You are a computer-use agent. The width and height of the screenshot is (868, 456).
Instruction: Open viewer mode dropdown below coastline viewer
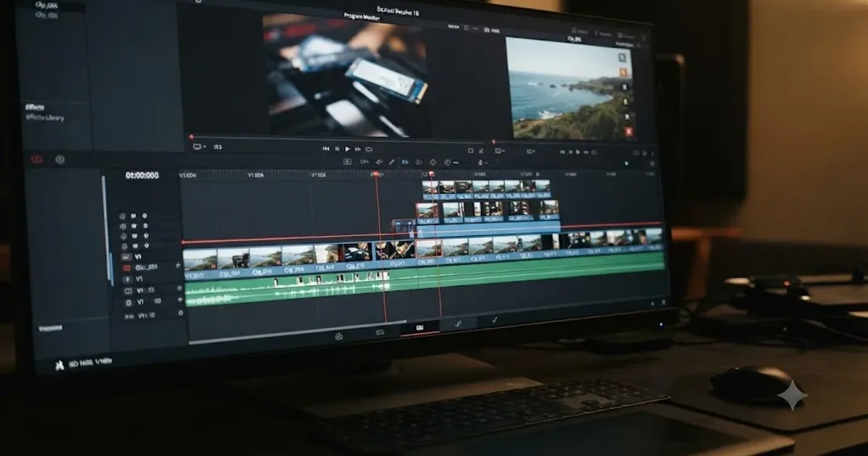500,151
